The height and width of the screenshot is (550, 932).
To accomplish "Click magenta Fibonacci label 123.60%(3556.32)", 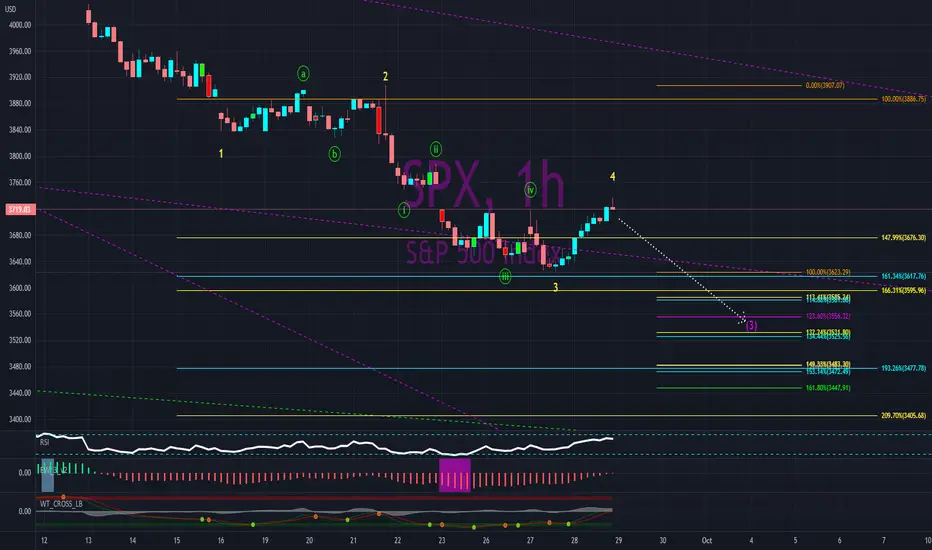I will (828, 316).
